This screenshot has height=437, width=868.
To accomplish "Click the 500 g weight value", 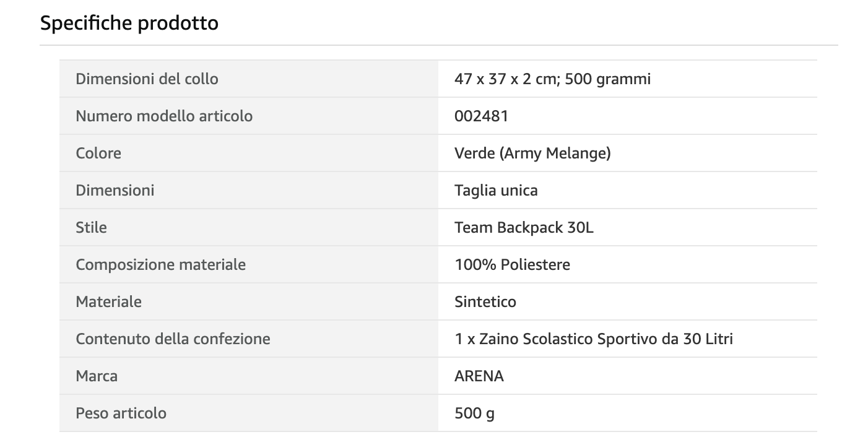I will tap(474, 413).
